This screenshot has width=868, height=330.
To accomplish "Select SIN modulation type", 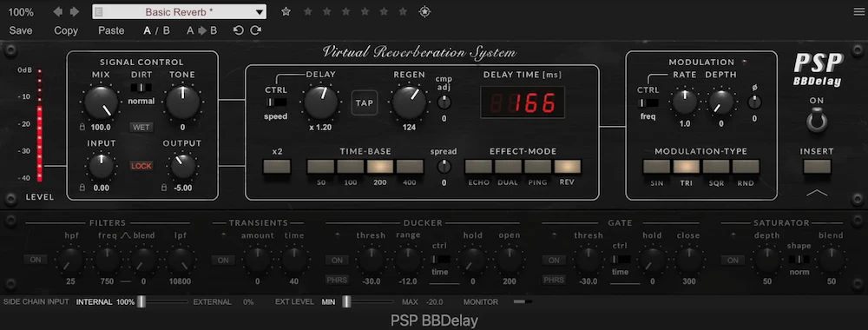I will [657, 167].
